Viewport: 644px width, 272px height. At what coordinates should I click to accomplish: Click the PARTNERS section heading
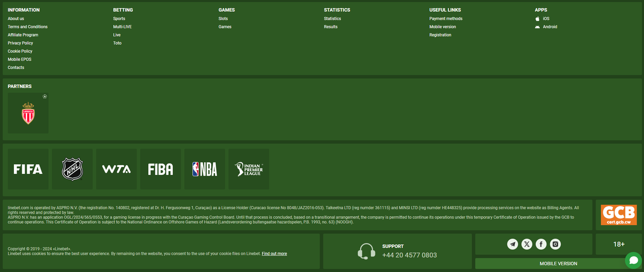click(20, 86)
